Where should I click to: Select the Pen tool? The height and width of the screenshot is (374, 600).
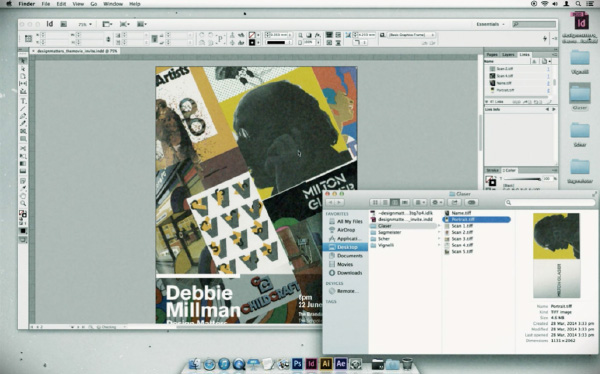[x=23, y=116]
